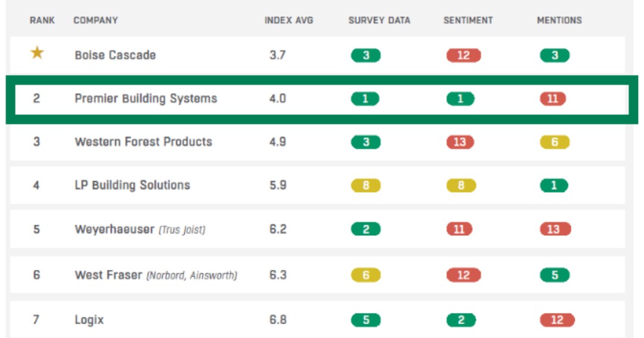Viewport: 644px width, 338px height.
Task: Click the Boise Cascade company name
Action: click(x=116, y=55)
